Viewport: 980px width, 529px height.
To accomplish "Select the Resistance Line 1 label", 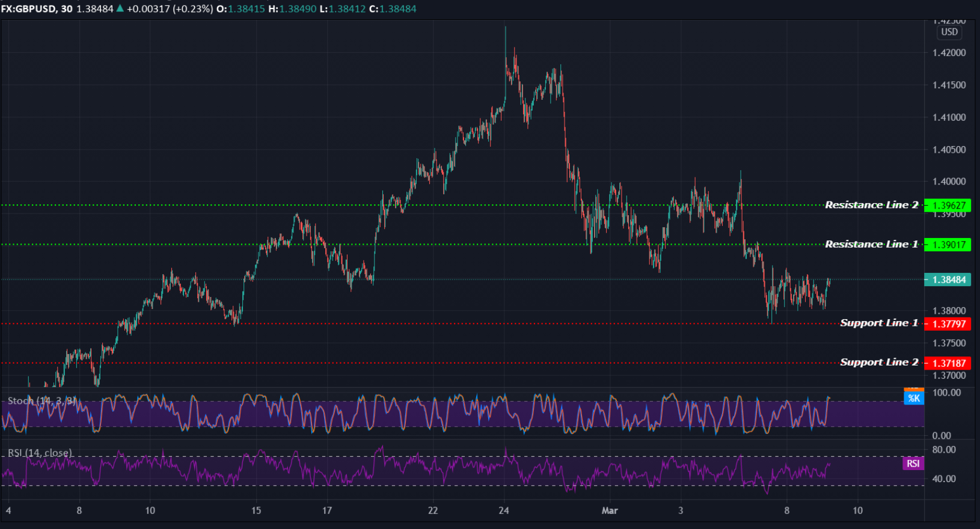I will (x=871, y=244).
